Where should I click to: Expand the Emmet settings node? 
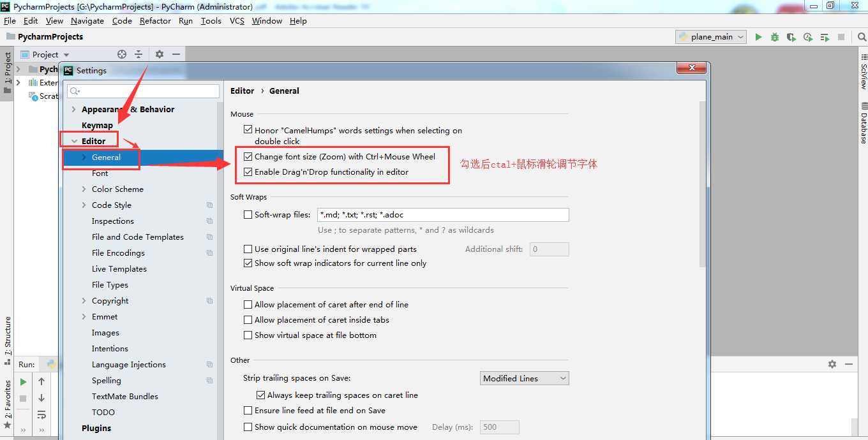click(x=84, y=317)
